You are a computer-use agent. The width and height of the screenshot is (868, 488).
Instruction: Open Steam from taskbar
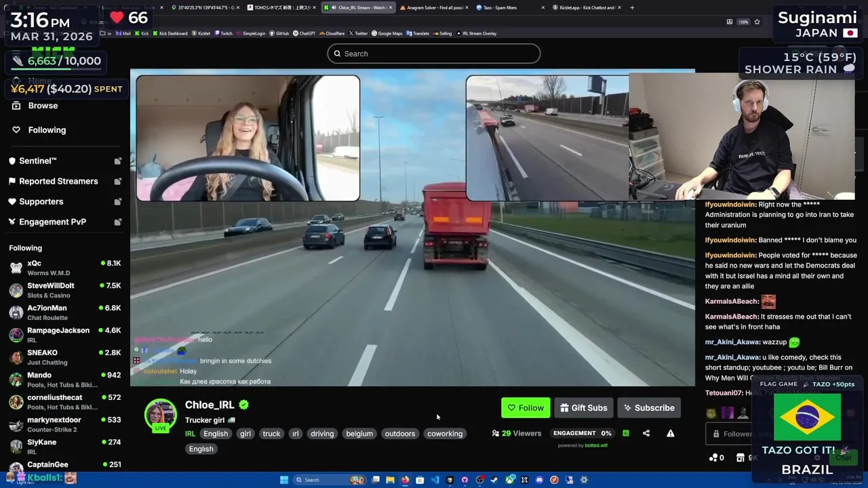[494, 480]
